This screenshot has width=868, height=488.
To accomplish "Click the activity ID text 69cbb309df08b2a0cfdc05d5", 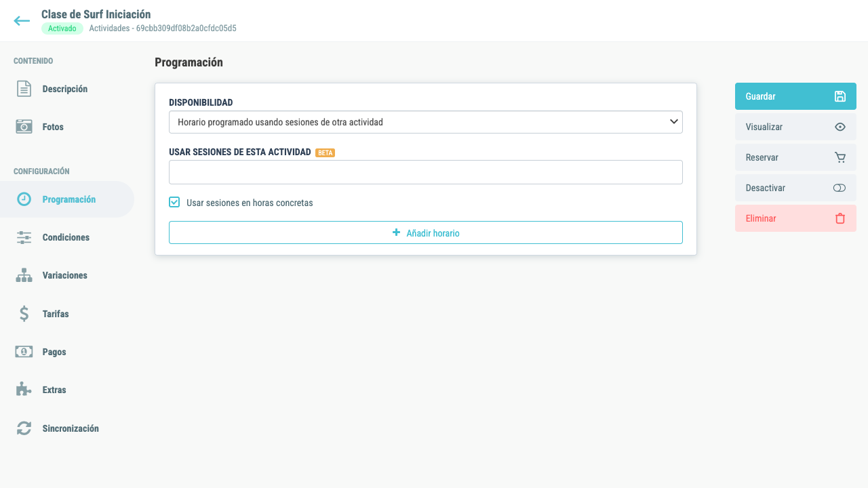I will (186, 28).
